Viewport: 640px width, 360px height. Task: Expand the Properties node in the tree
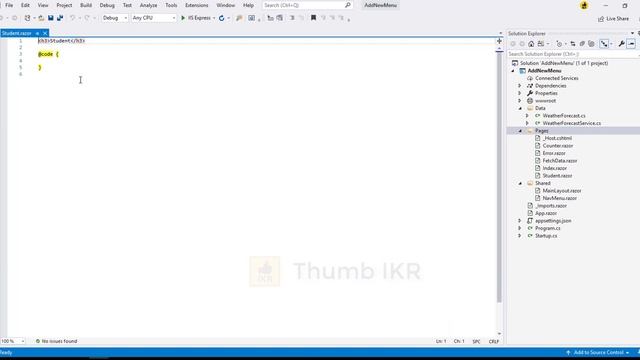[520, 93]
